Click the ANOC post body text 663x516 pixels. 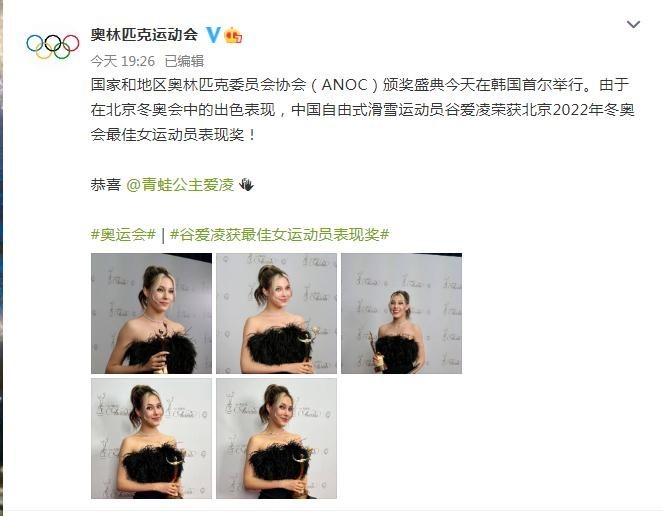pos(363,110)
